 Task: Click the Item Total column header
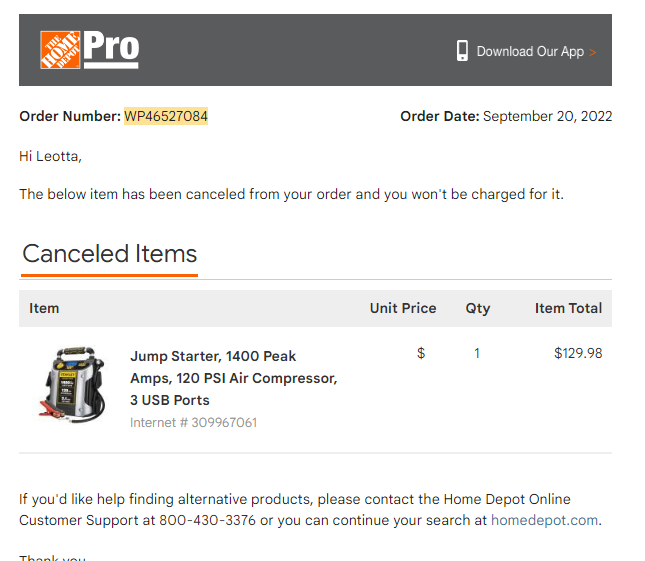(568, 308)
